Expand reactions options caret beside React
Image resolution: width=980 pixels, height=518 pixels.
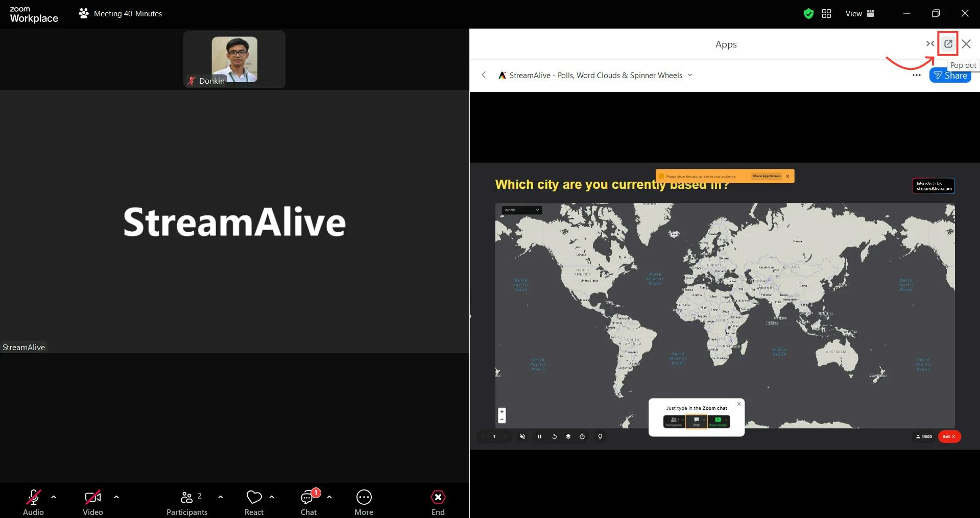tap(272, 497)
